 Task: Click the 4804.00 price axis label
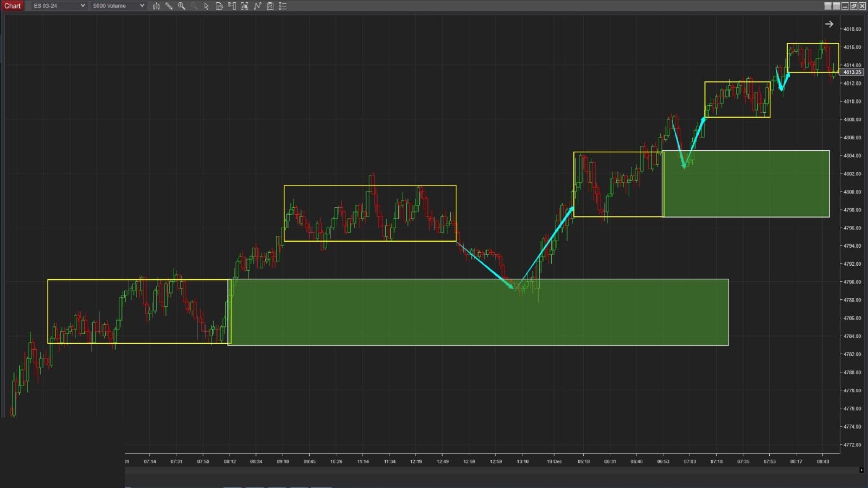(852, 156)
